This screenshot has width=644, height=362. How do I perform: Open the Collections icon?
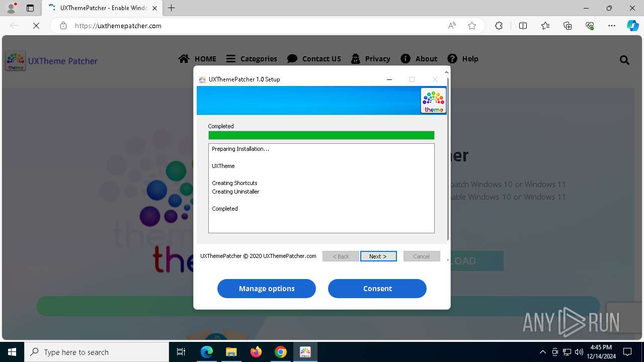(568, 26)
